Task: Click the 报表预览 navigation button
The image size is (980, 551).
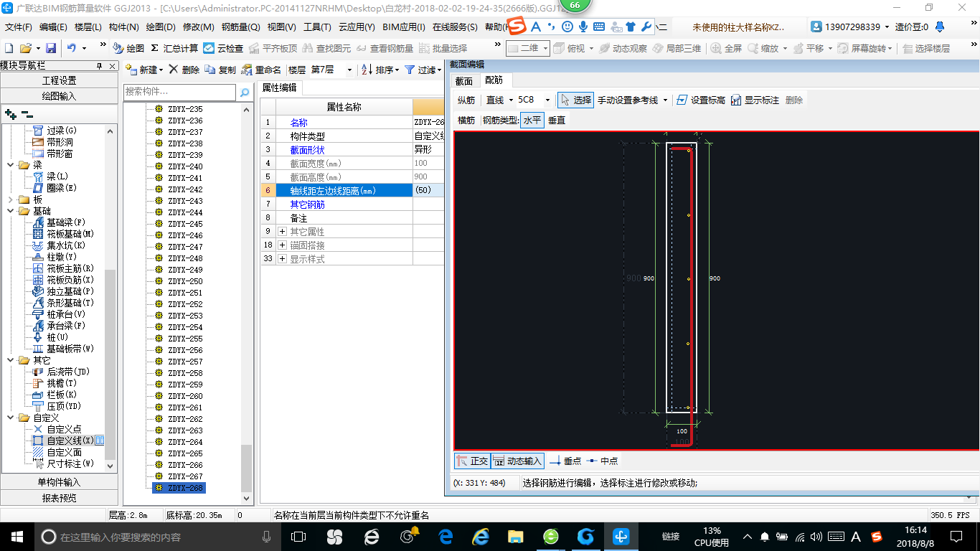Action: [59, 497]
